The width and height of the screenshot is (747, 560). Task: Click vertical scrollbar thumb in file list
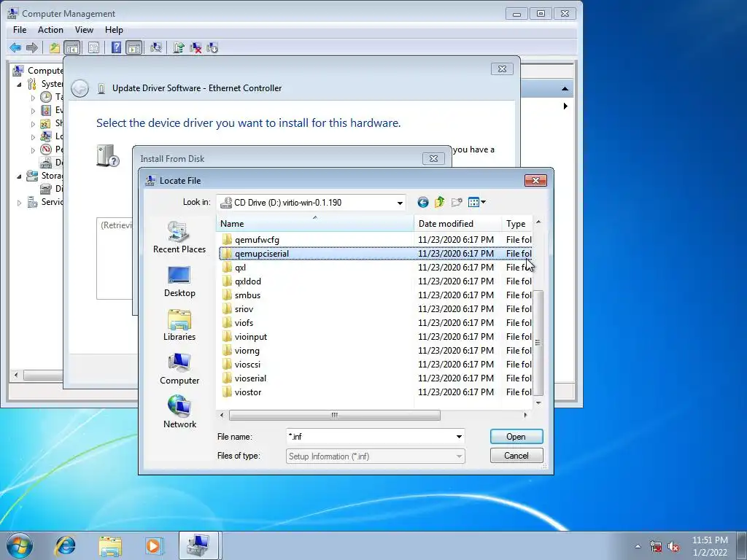click(x=538, y=343)
